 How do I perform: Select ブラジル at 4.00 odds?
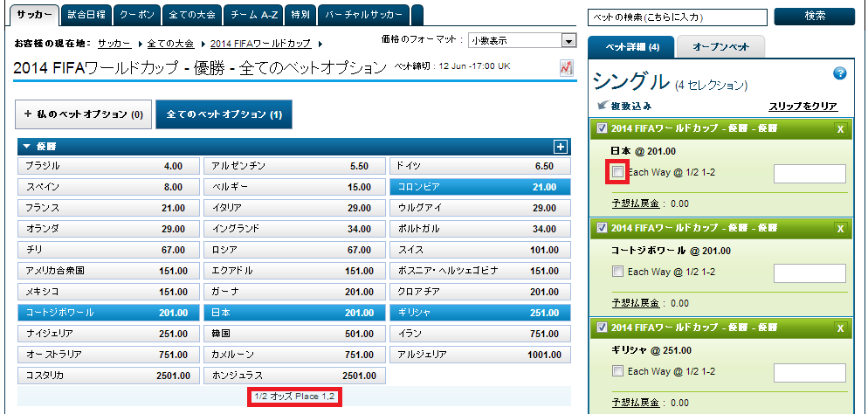point(108,166)
